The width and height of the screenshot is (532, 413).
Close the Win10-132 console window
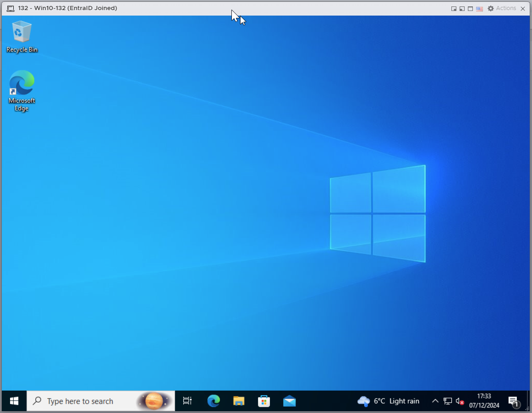(523, 9)
